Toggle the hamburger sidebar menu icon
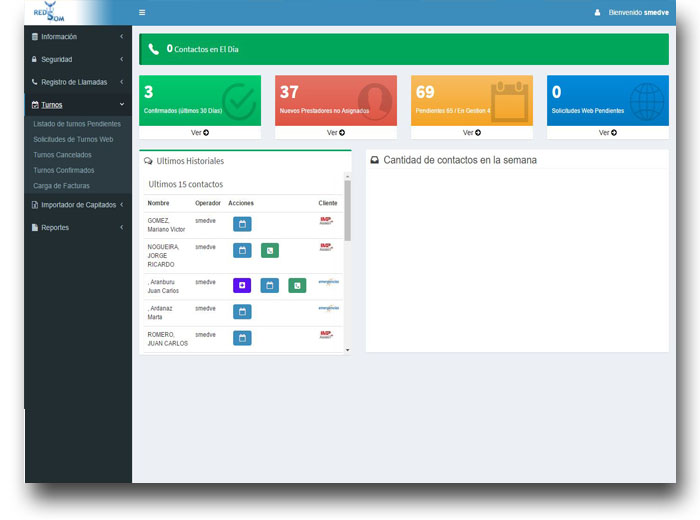The height and width of the screenshot is (520, 700). [x=142, y=13]
